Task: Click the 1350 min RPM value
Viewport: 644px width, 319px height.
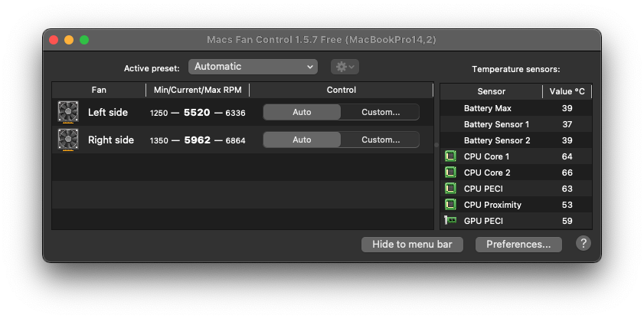Action: pyautogui.click(x=159, y=140)
